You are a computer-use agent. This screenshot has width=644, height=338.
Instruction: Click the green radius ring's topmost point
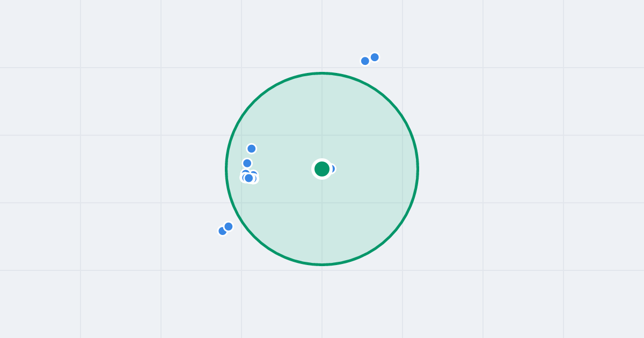(x=322, y=73)
